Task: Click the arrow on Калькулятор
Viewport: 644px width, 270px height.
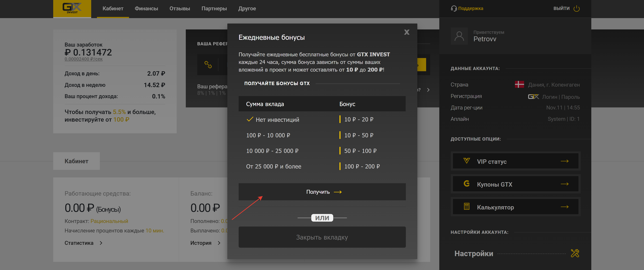Action: pos(564,207)
